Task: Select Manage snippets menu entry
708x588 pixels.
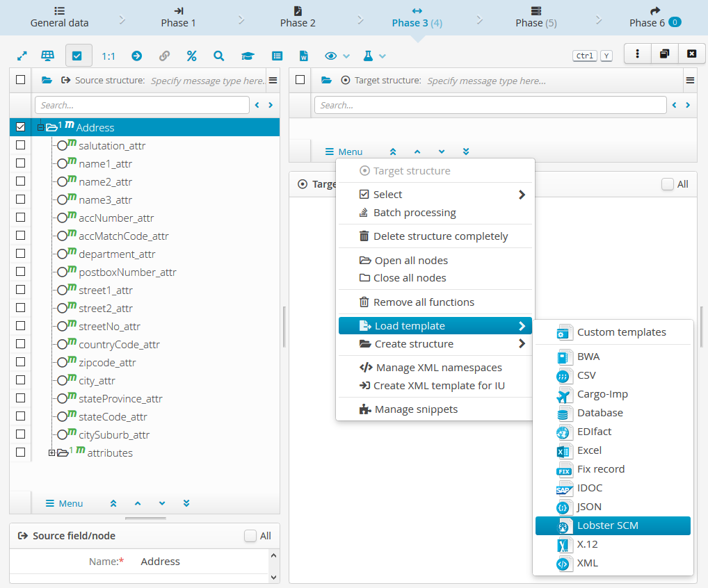Action: pos(435,409)
